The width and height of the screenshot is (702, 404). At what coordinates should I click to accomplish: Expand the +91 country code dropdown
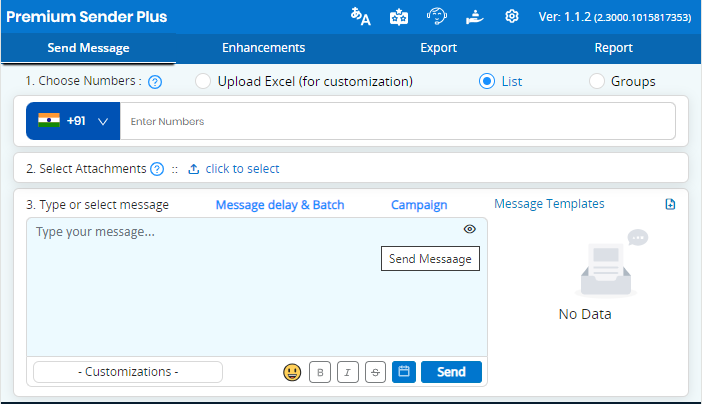click(73, 121)
